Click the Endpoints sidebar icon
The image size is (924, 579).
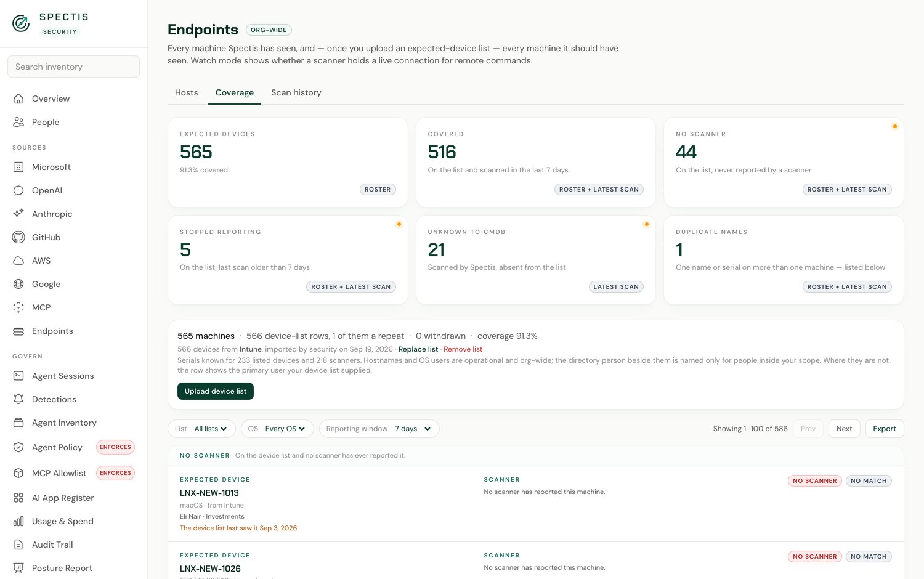point(18,331)
